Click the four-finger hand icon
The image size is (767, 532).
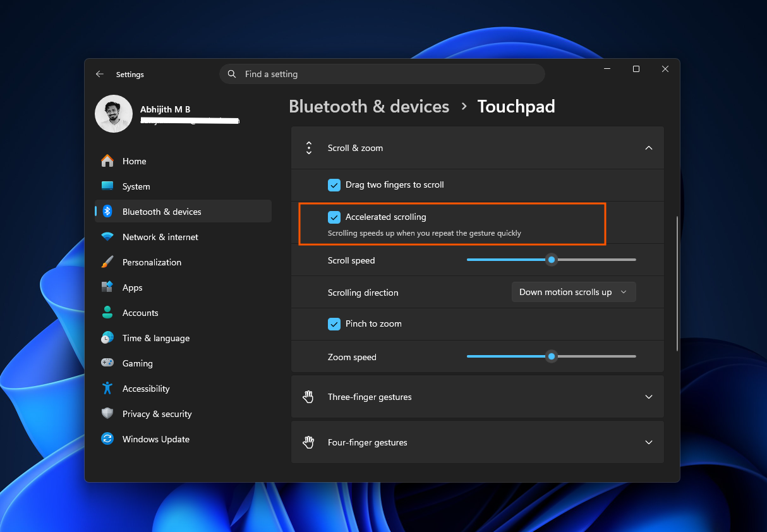308,442
